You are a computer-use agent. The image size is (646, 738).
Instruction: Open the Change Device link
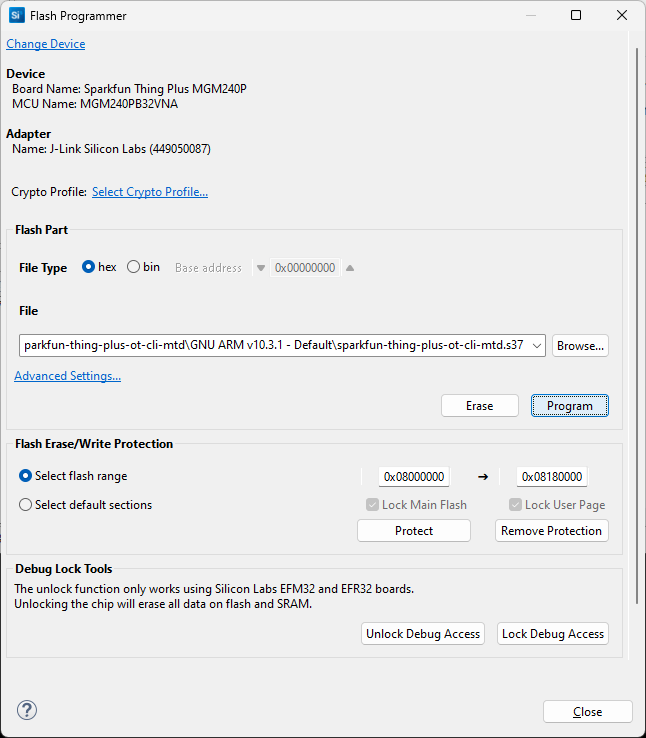[46, 44]
